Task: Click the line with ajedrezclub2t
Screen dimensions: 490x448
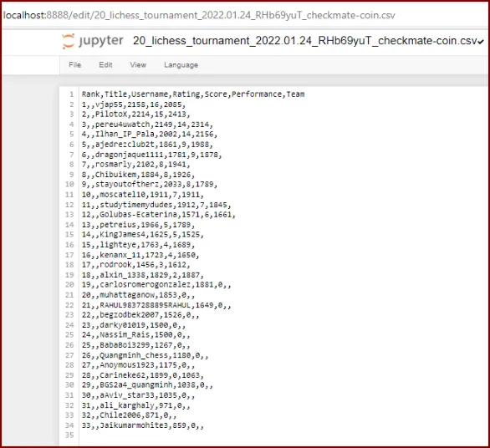Action: (x=147, y=145)
